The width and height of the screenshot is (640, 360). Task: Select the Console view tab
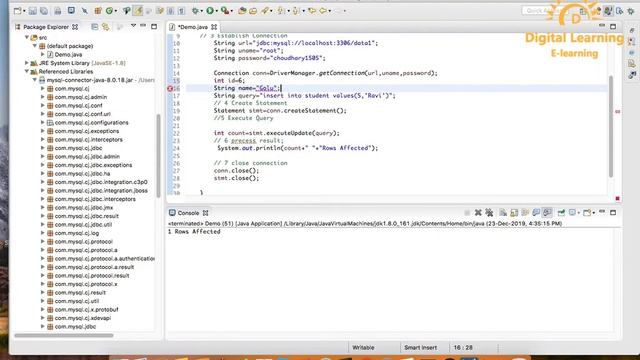(x=188, y=213)
